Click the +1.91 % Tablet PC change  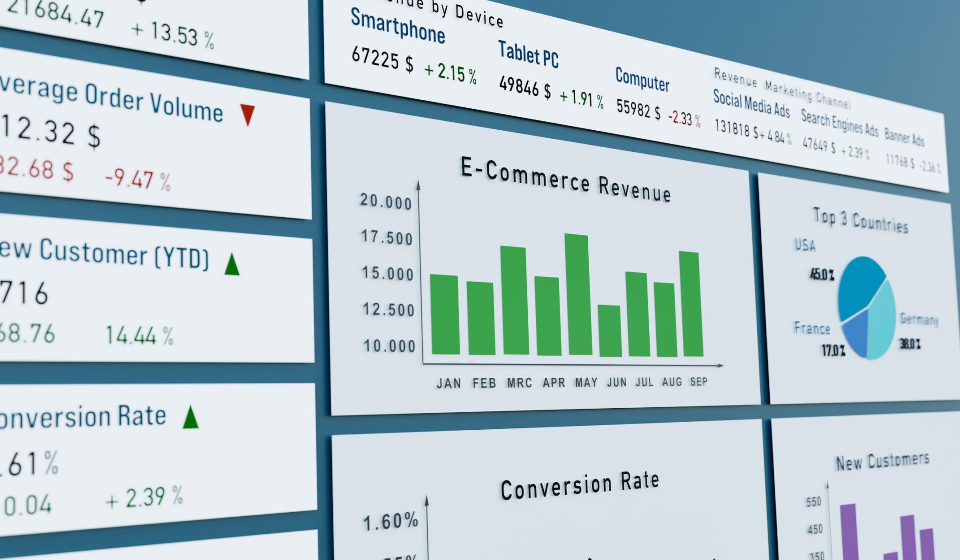[581, 99]
